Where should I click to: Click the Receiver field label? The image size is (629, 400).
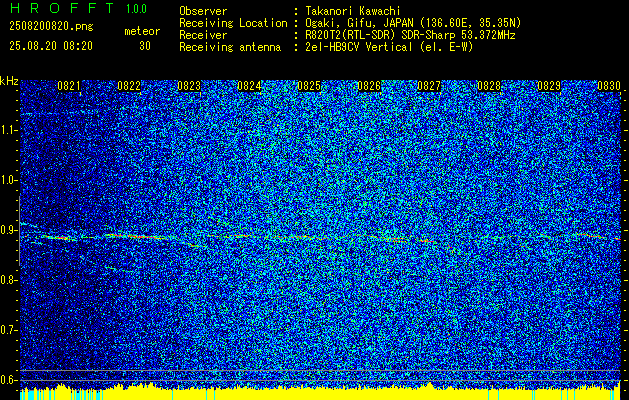(x=203, y=35)
